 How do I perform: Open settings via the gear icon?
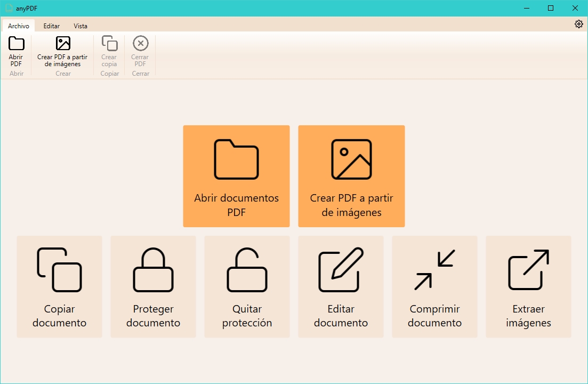[578, 24]
